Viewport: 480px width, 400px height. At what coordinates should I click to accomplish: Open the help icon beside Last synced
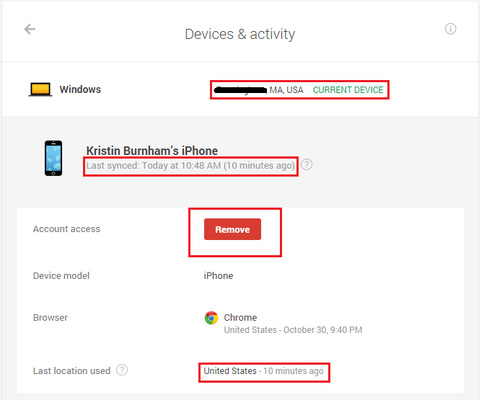(306, 165)
